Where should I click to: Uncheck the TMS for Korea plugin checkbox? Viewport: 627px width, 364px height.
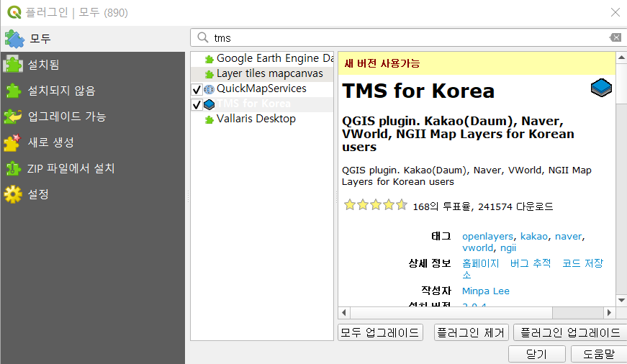point(197,104)
